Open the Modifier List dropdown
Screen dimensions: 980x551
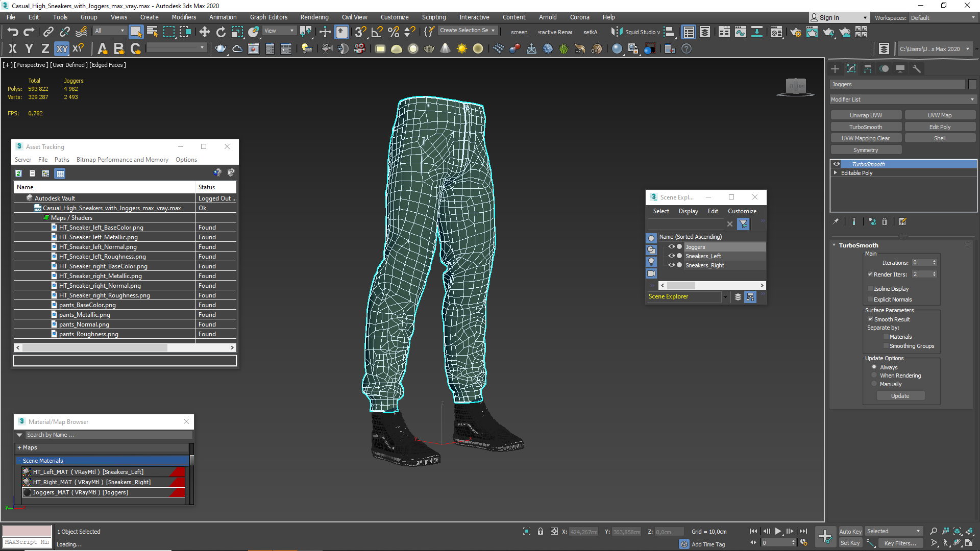click(903, 99)
